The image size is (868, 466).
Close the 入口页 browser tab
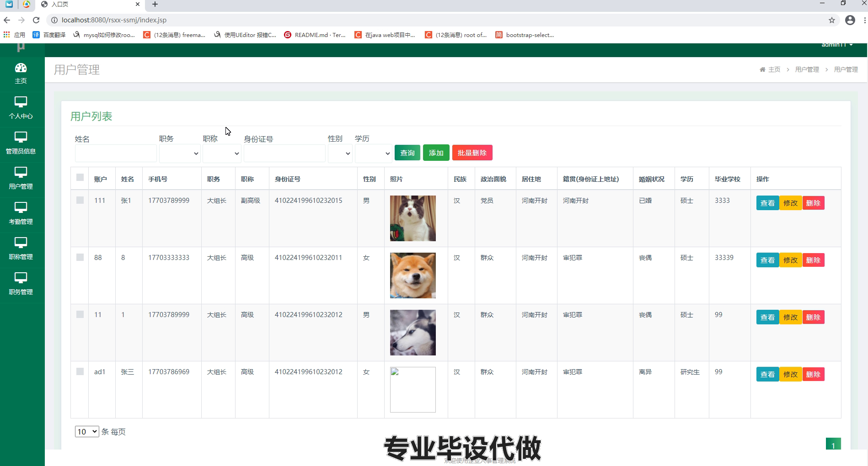click(138, 4)
